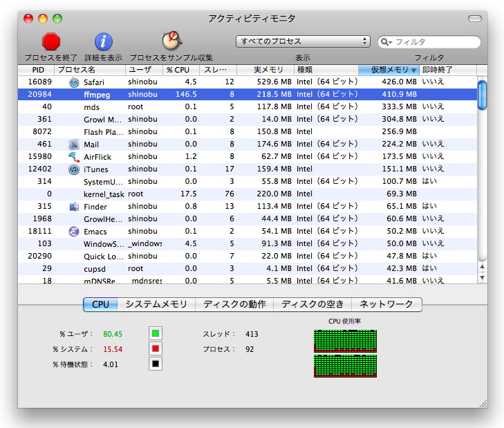Click magnifier dropdown in the filter field

[x=386, y=42]
